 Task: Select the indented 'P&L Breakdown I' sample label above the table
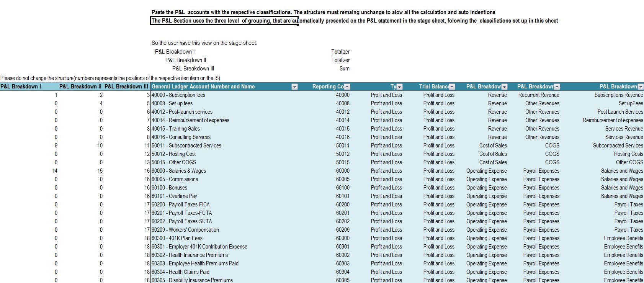[175, 52]
